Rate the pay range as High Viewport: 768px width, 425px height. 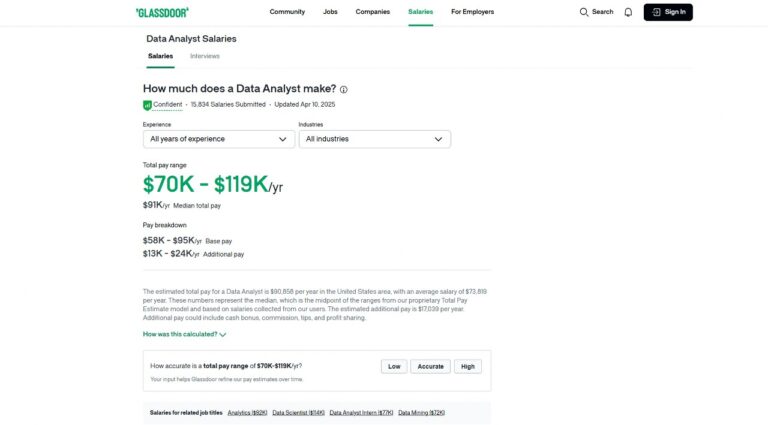(467, 366)
